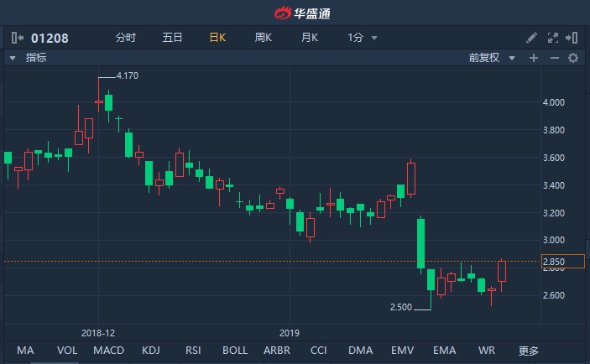Viewport: 590px width, 364px height.
Task: Show the DMA indicator
Action: click(361, 351)
